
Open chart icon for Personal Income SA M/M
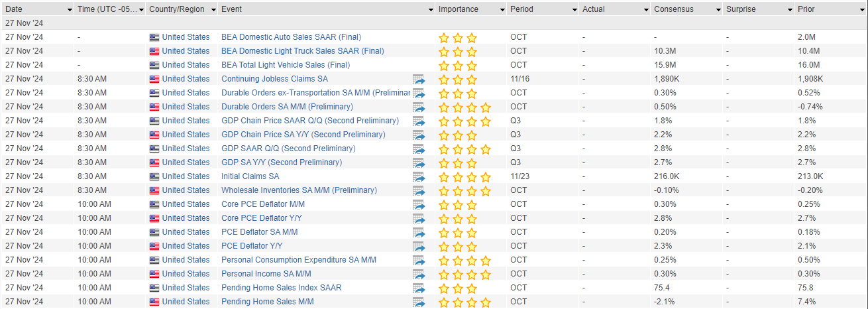coord(418,275)
